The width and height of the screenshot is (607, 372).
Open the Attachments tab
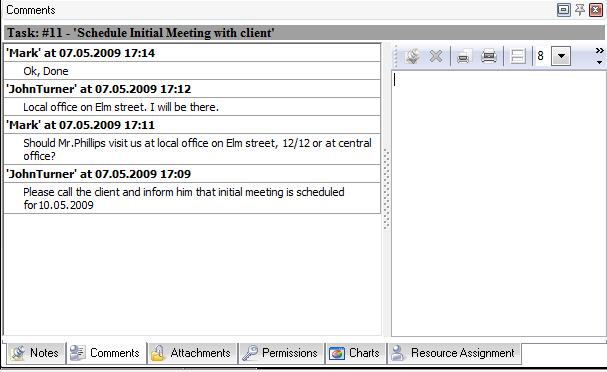[x=192, y=353]
